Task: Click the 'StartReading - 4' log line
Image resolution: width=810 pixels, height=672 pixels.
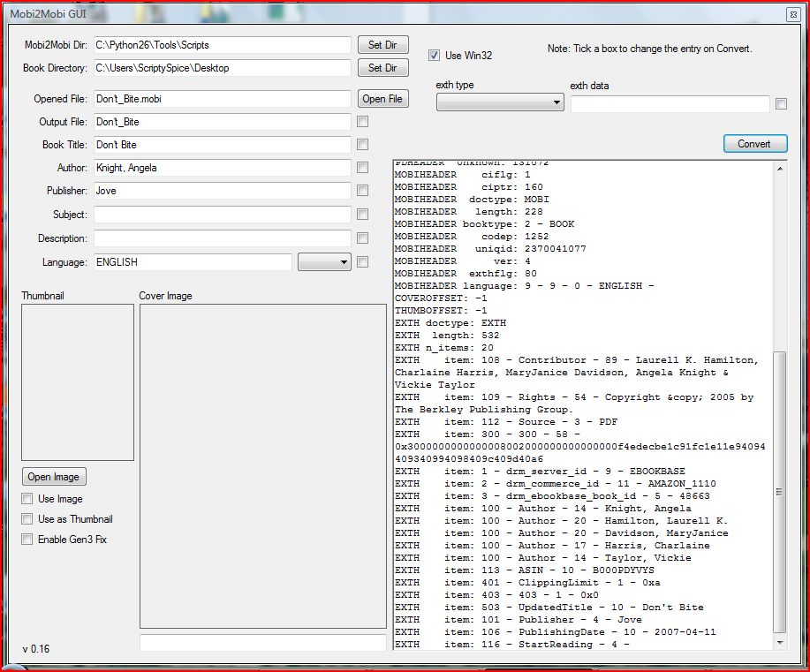Action: click(512, 644)
